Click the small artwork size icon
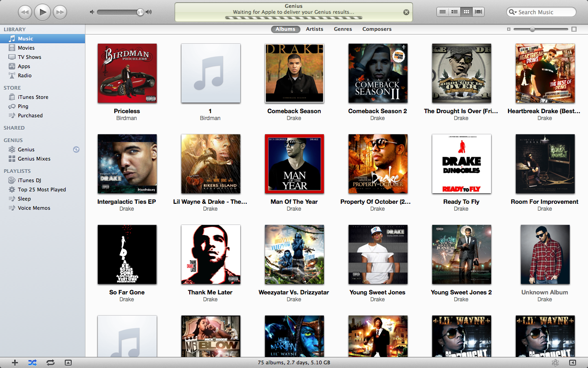Screen dimensions: 588x368 pos(509,29)
